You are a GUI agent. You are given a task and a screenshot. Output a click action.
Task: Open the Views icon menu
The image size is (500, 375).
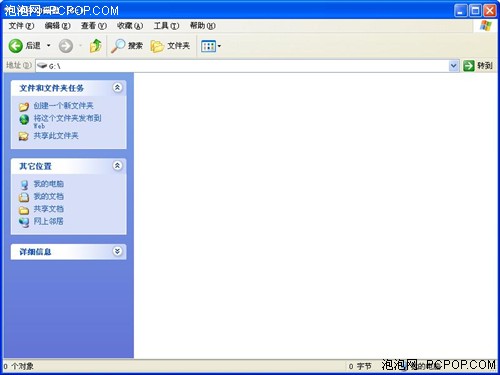pyautogui.click(x=211, y=46)
